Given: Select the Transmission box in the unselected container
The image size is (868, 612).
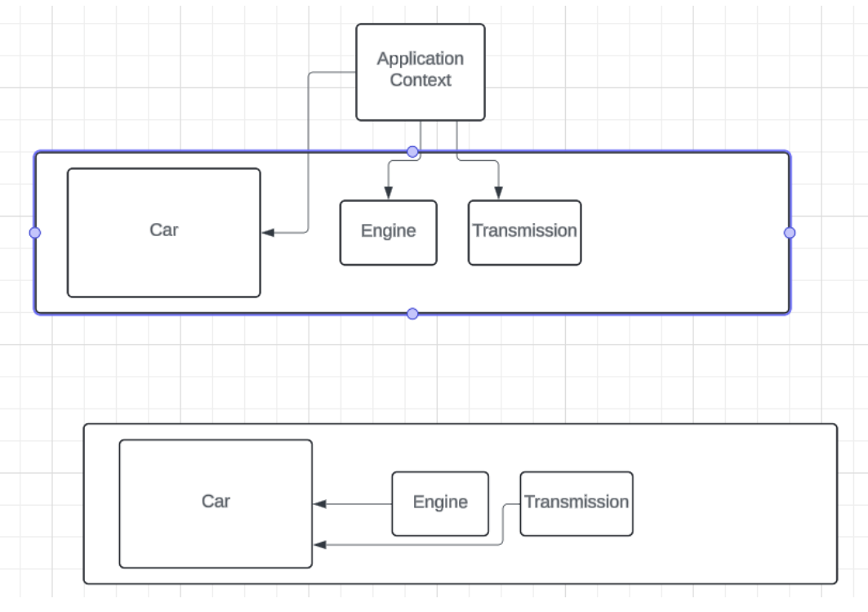Looking at the screenshot, I should pos(576,503).
